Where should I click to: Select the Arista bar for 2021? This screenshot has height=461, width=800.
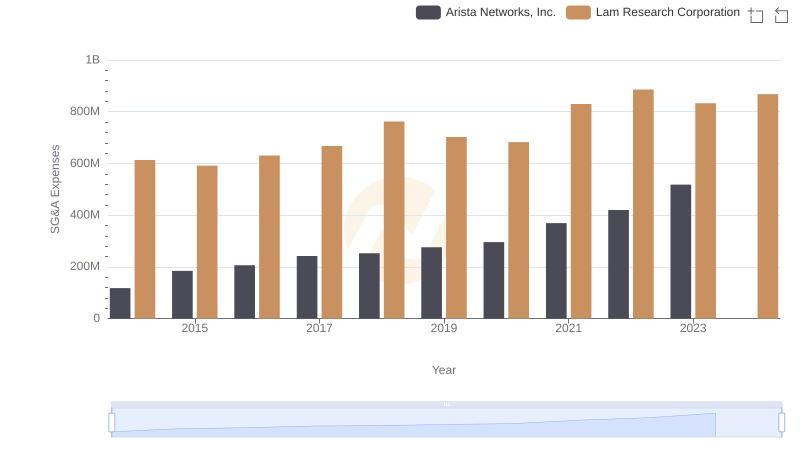(x=556, y=271)
